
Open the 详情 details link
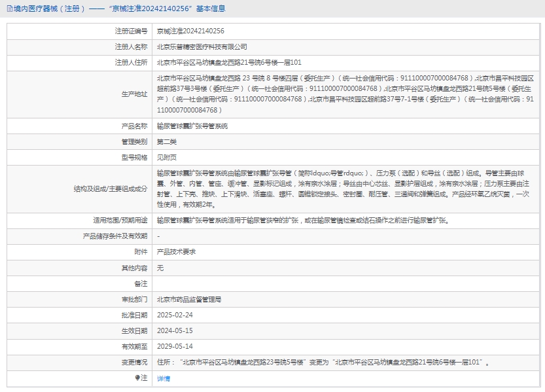[164, 378]
